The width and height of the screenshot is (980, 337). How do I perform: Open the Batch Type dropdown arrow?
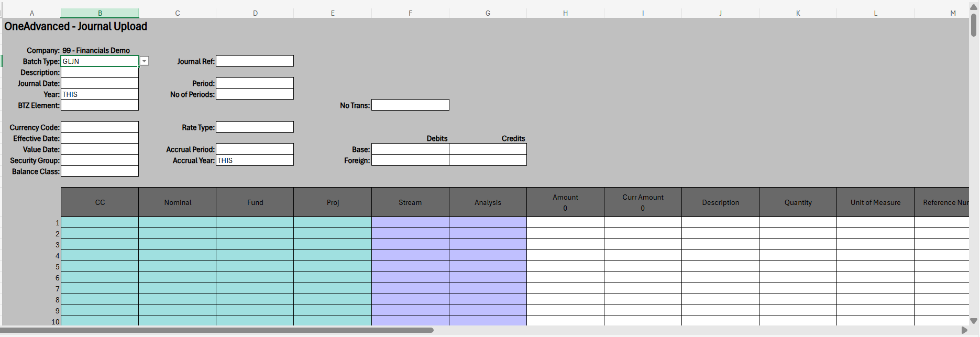tap(144, 61)
